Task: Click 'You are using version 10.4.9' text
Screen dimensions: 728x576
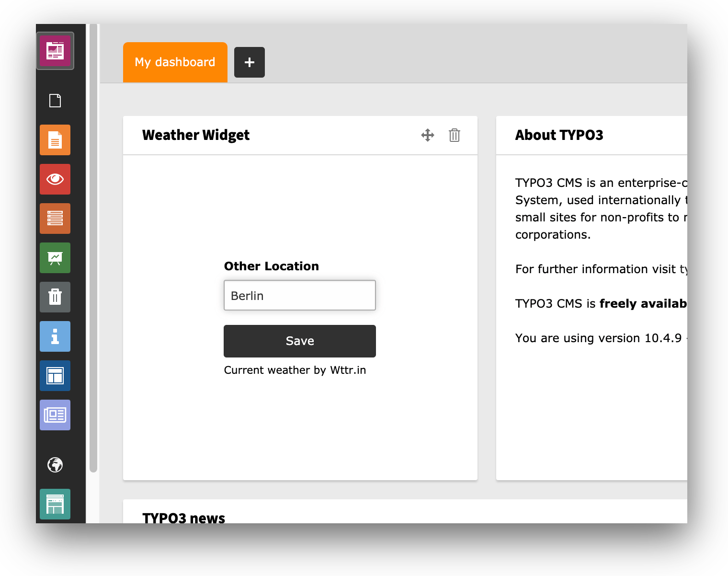Action: coord(599,338)
